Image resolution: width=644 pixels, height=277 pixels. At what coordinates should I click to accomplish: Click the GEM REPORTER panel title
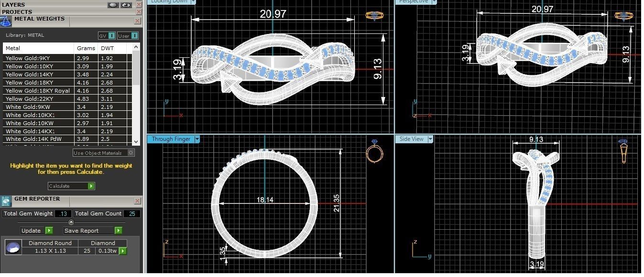(x=37, y=199)
